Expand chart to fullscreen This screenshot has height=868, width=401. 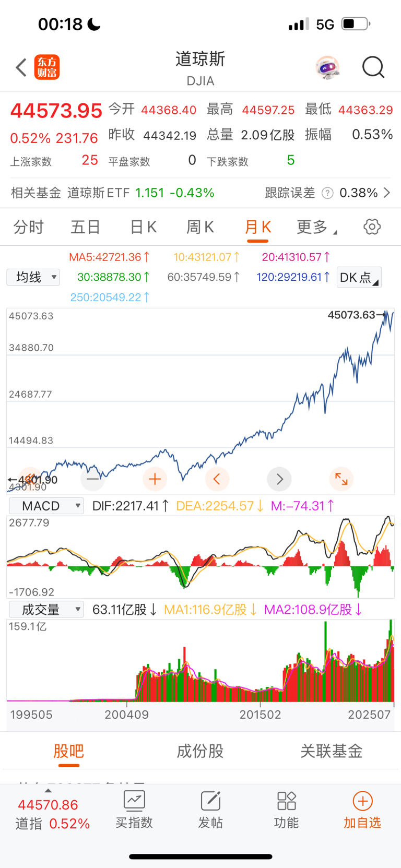click(x=341, y=479)
